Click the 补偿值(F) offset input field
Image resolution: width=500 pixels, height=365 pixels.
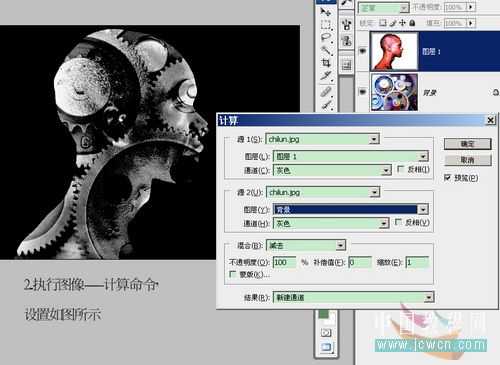point(360,262)
